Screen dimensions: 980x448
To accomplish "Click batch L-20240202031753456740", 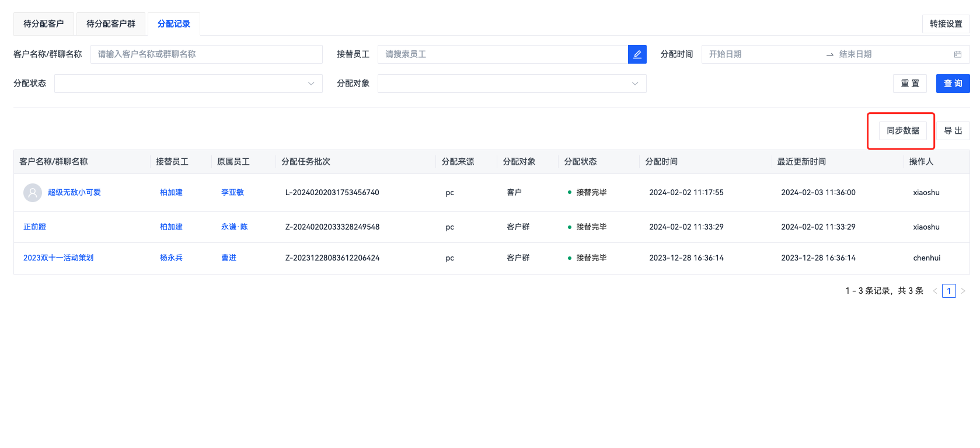I will pos(332,193).
